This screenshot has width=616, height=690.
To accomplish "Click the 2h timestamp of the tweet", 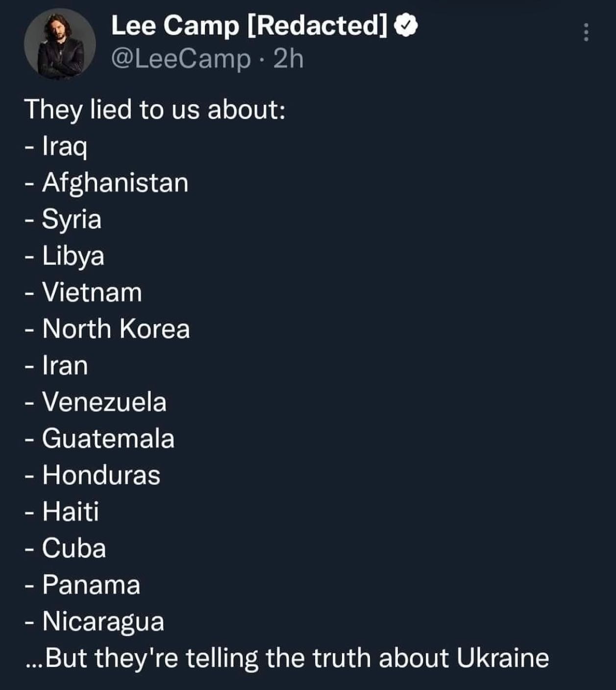I will pos(288,59).
